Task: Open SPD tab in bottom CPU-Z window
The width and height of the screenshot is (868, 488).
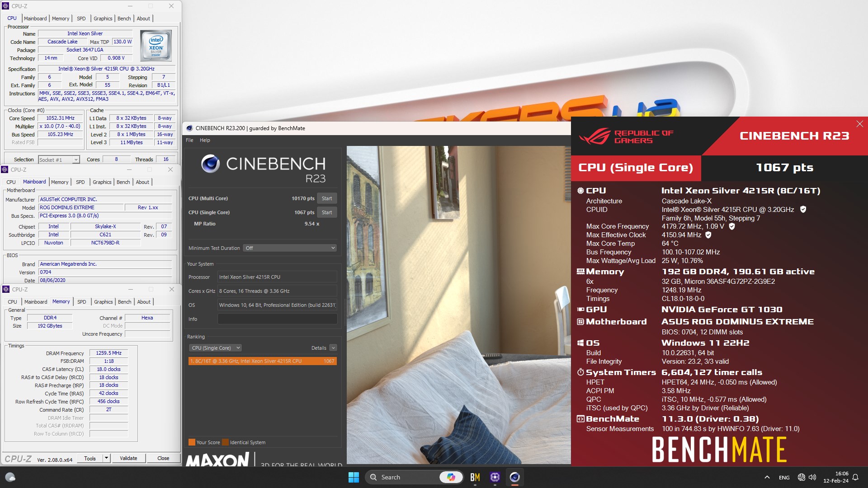Action: 81,302
